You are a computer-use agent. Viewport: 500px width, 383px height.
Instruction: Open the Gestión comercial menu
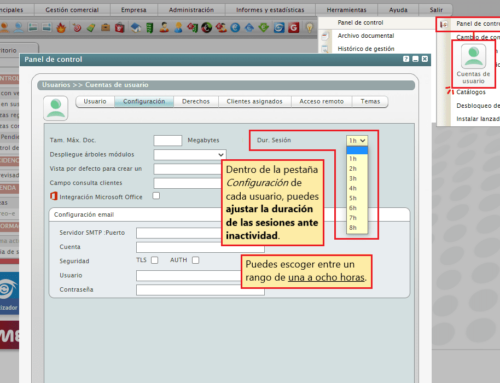coord(72,10)
